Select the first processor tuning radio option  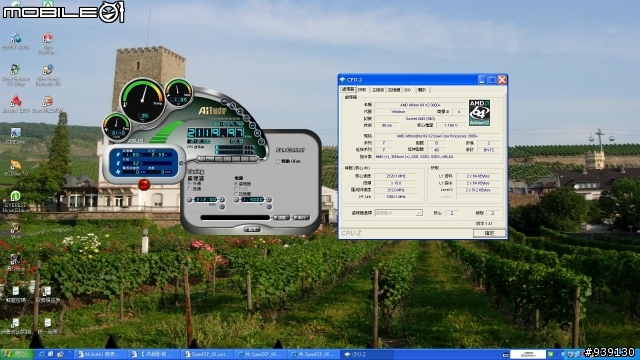pyautogui.click(x=190, y=184)
